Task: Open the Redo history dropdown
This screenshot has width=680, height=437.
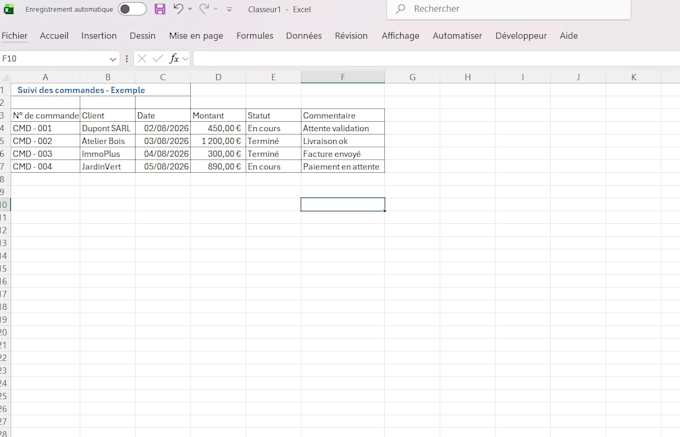Action: [216, 9]
